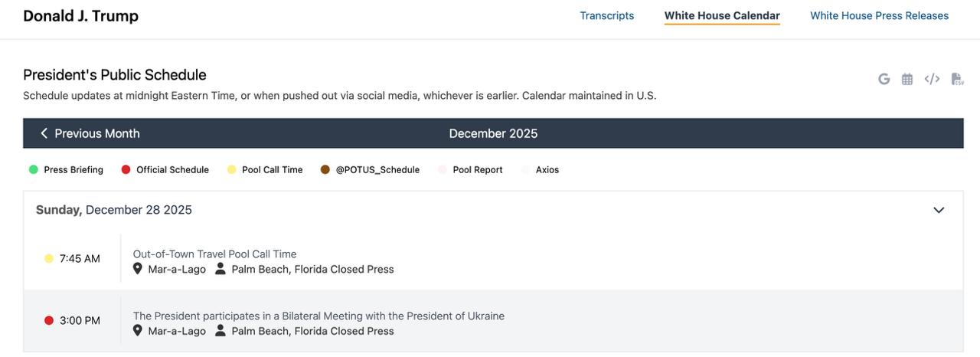Screen dimensions: 980x357
Task: Click the left chevron beside Previous Month
Action: coord(44,133)
